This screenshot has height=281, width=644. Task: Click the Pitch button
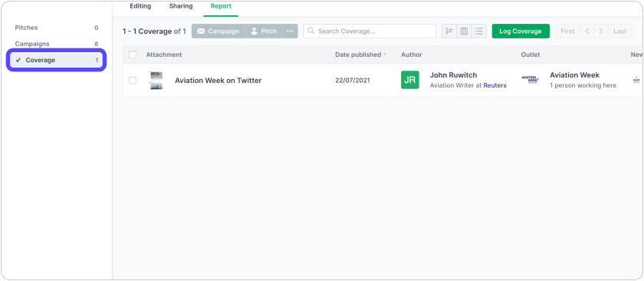[x=264, y=31]
